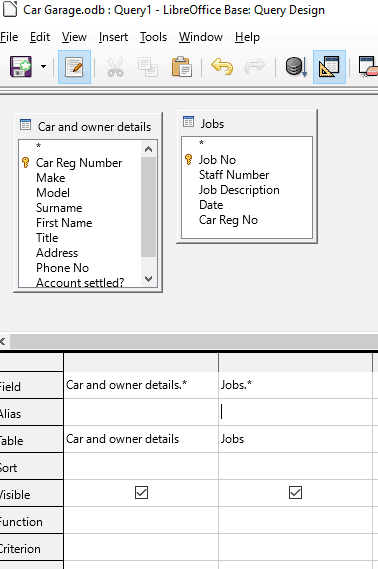This screenshot has height=569, width=378.
Task: Open the Tools menu
Action: (x=153, y=37)
